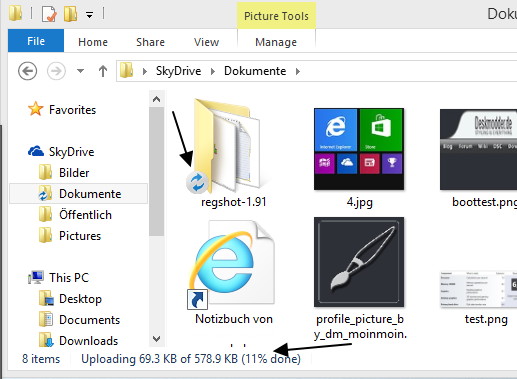
Task: Click the This PC computer icon
Action: point(36,277)
